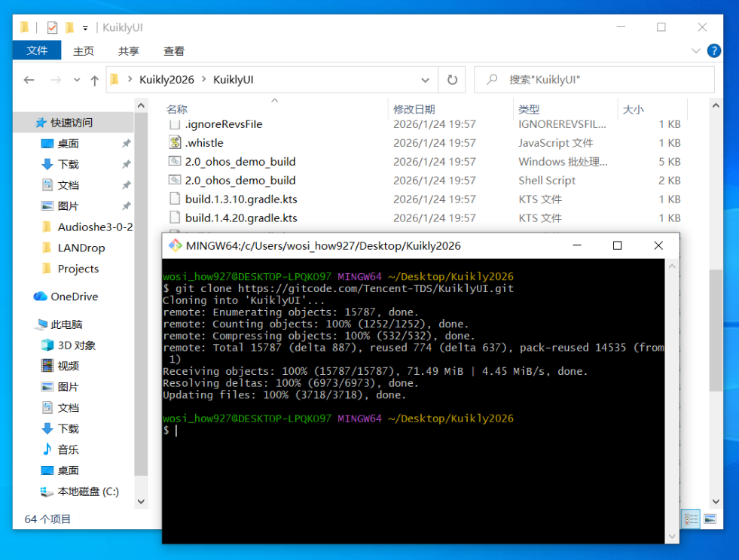Open pinned 桌面 under Quick access

tap(68, 144)
